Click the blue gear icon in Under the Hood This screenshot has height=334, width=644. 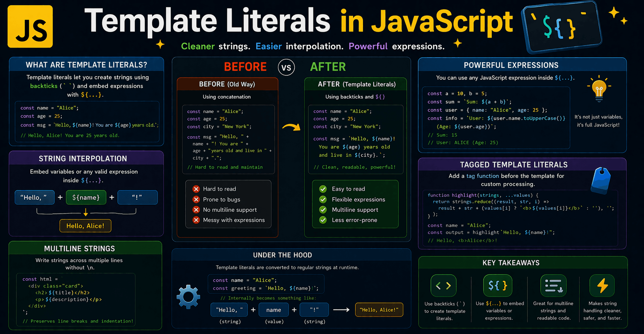pyautogui.click(x=188, y=297)
